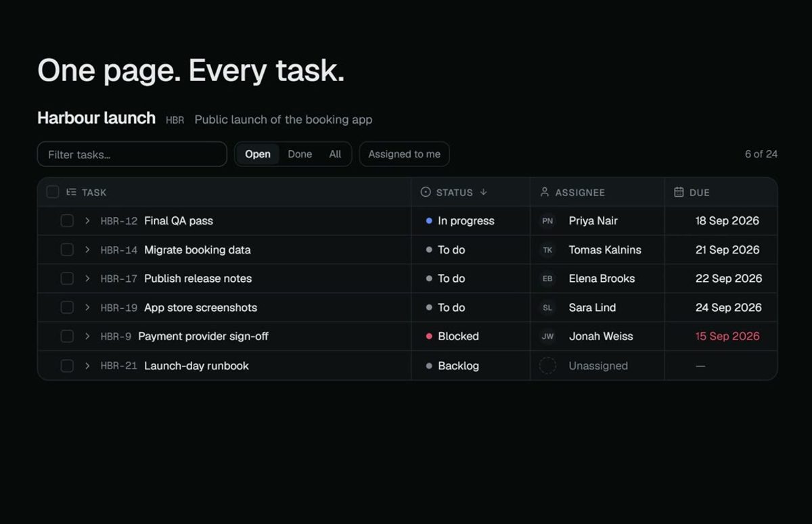812x524 pixels.
Task: Click the SL avatar for Sara Lind
Action: [x=547, y=308]
